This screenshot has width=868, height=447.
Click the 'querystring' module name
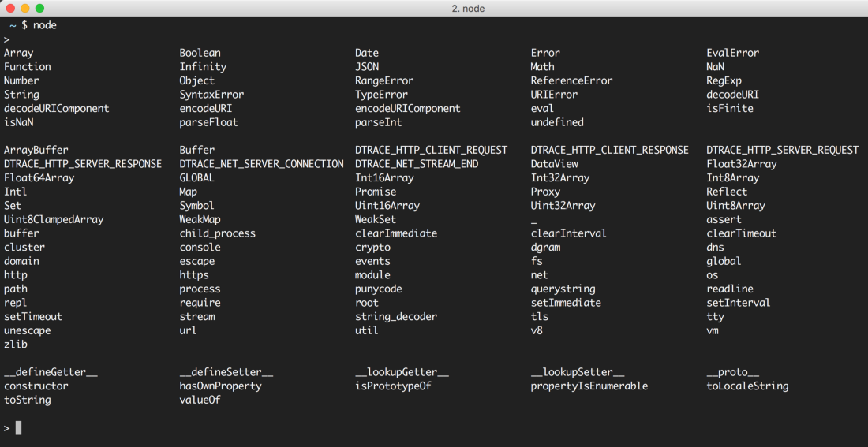click(x=563, y=289)
